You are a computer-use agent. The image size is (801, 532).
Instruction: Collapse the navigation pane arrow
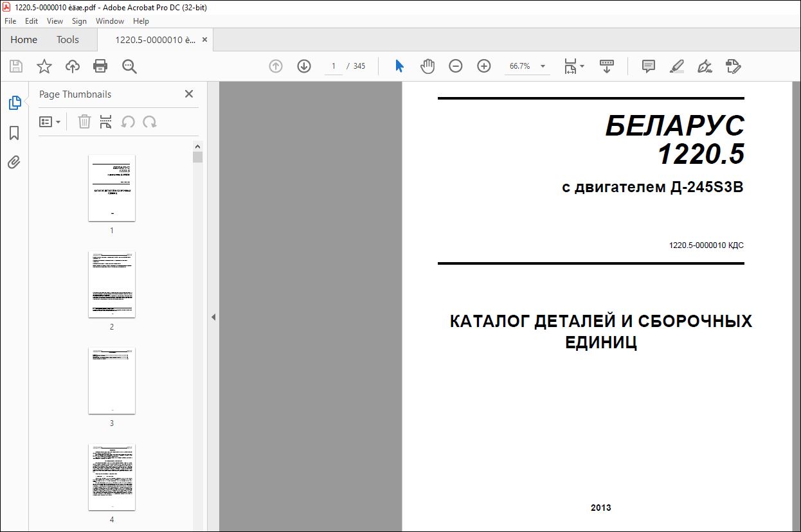[x=213, y=317]
